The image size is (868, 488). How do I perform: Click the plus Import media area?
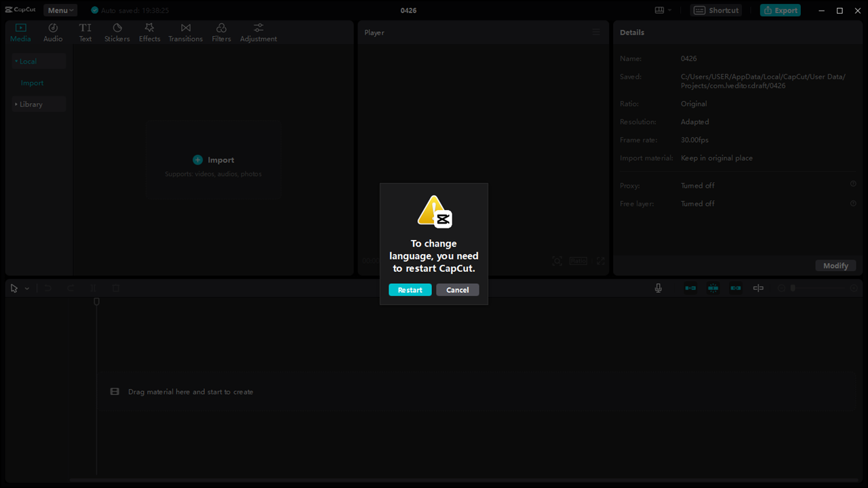[214, 160]
